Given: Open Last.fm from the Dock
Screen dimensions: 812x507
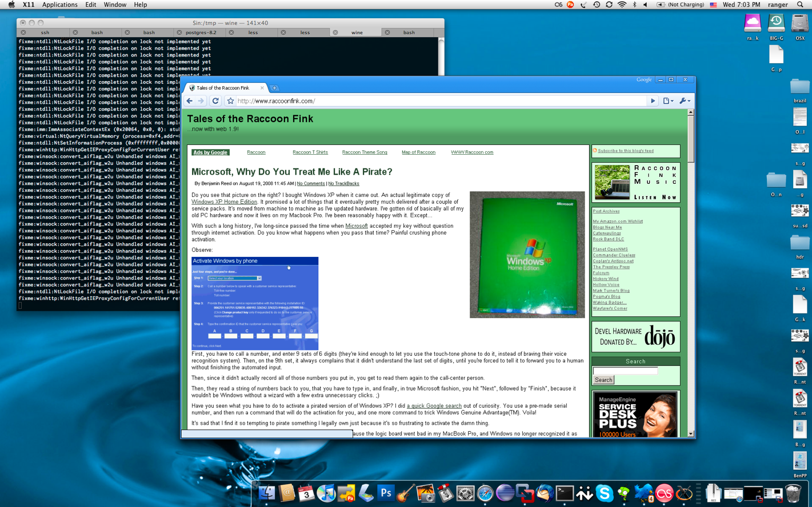Looking at the screenshot, I should click(664, 493).
